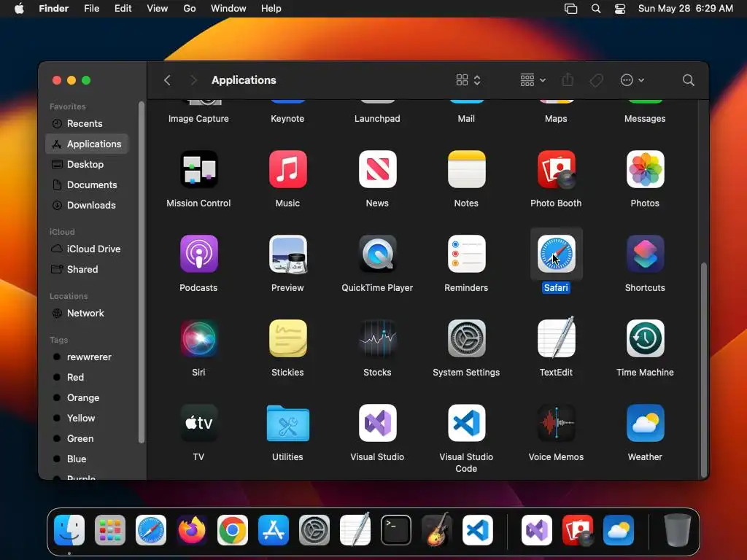The image size is (747, 560).
Task: Select the Reminders app icon
Action: [466, 254]
